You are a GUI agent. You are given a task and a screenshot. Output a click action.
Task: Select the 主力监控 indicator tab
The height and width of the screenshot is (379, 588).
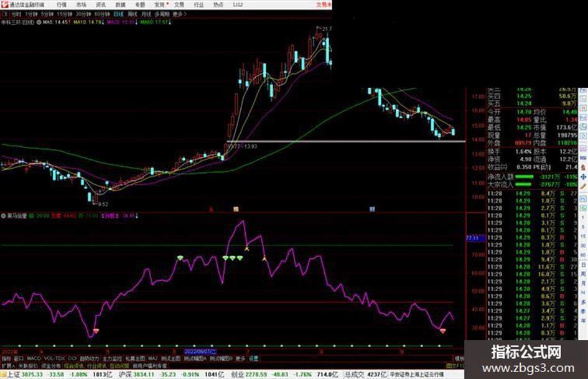click(113, 358)
